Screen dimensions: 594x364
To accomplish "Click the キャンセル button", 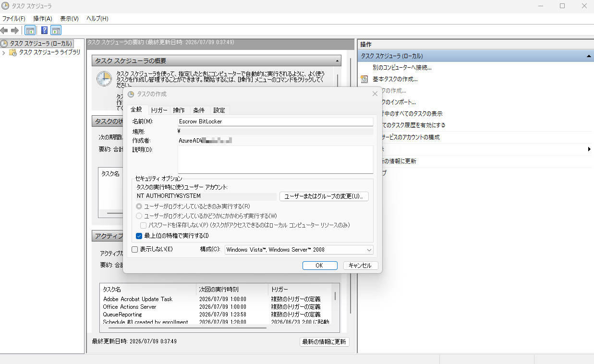I will coord(361,265).
